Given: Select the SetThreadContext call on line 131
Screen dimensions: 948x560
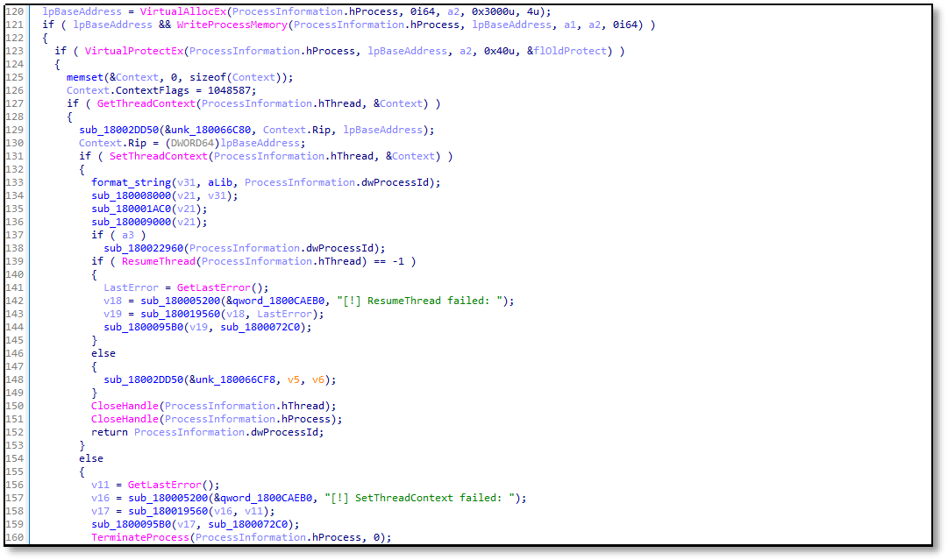Looking at the screenshot, I should coord(159,156).
